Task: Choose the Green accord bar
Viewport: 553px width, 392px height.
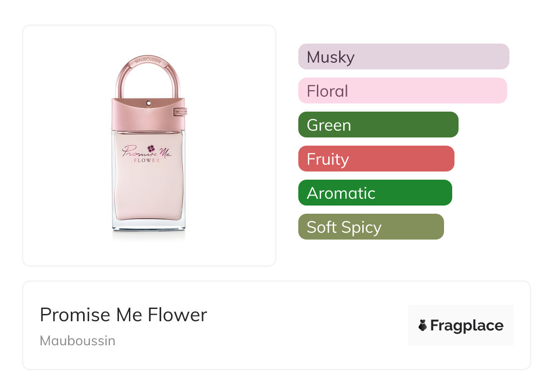Action: (378, 125)
